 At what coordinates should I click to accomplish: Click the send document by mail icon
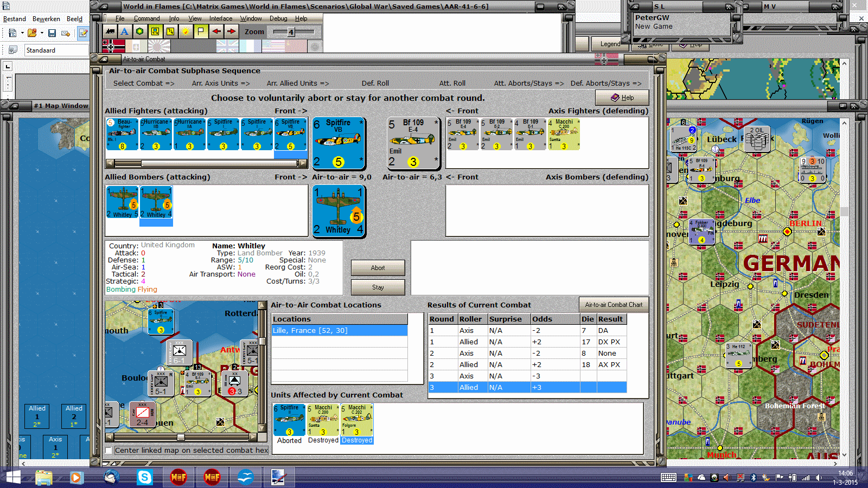point(66,33)
